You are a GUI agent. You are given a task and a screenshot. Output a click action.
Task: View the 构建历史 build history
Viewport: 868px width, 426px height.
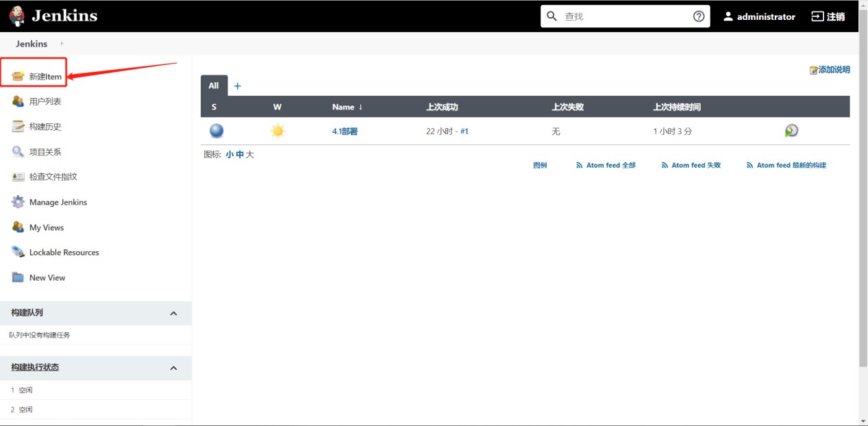point(43,126)
